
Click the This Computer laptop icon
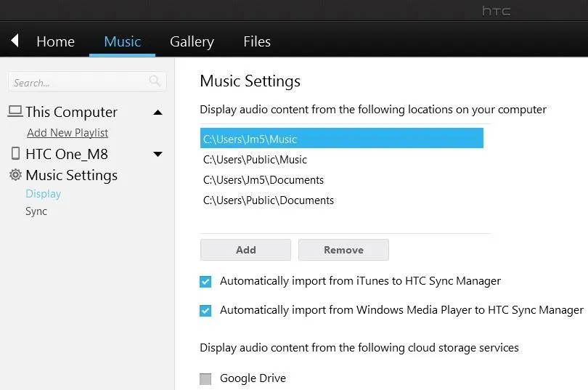[x=15, y=111]
